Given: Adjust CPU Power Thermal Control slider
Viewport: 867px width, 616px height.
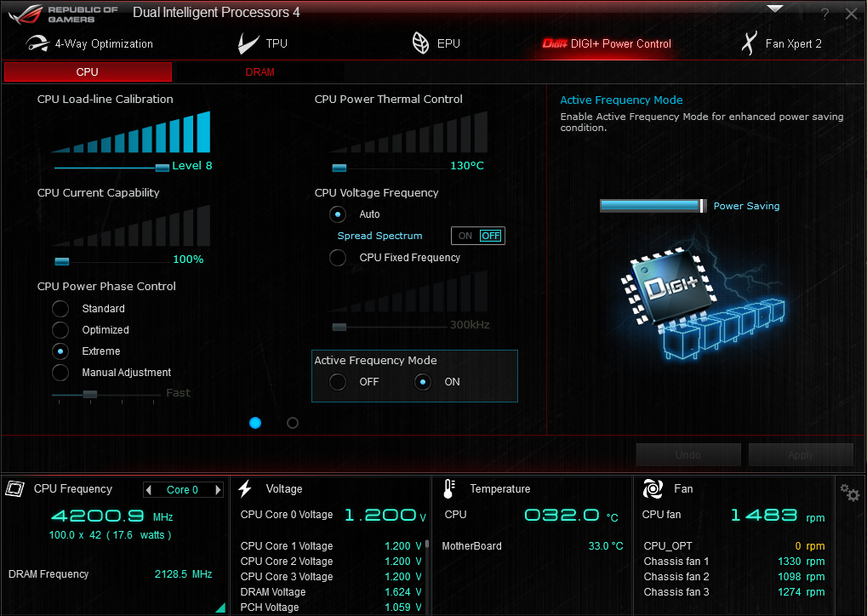Looking at the screenshot, I should click(x=339, y=168).
